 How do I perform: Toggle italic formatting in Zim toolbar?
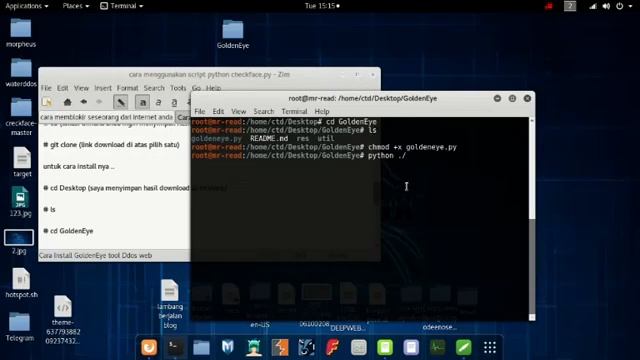[158, 102]
